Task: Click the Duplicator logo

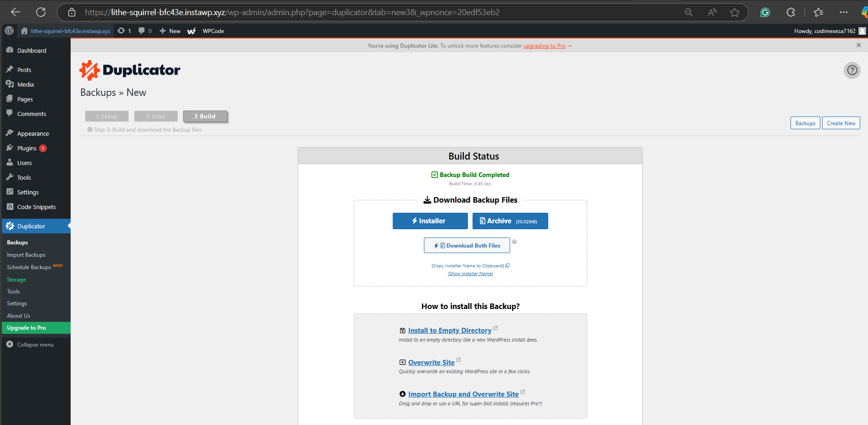Action: tap(130, 70)
